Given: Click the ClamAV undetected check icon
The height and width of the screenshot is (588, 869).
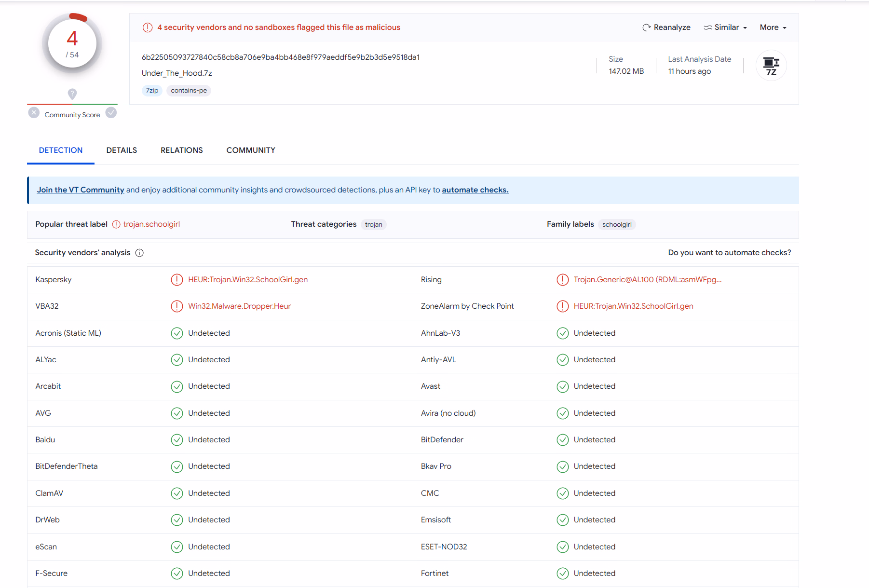Looking at the screenshot, I should click(x=177, y=493).
